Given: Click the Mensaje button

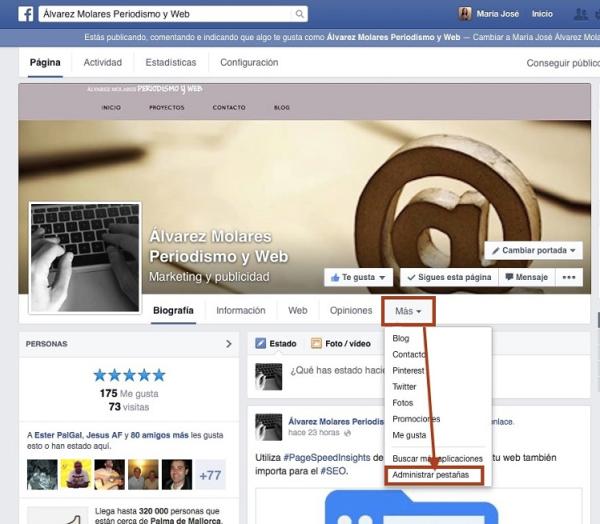Looking at the screenshot, I should [x=527, y=277].
